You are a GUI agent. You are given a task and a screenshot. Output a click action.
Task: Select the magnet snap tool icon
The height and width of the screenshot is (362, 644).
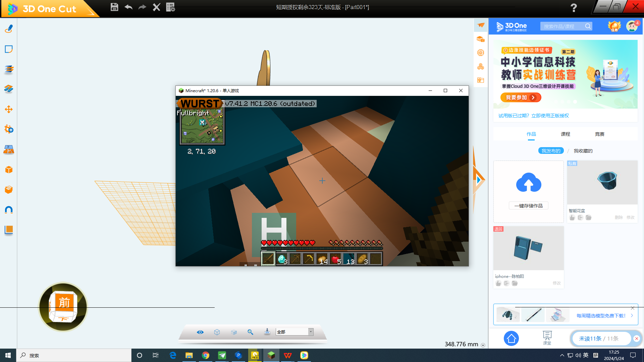9,210
